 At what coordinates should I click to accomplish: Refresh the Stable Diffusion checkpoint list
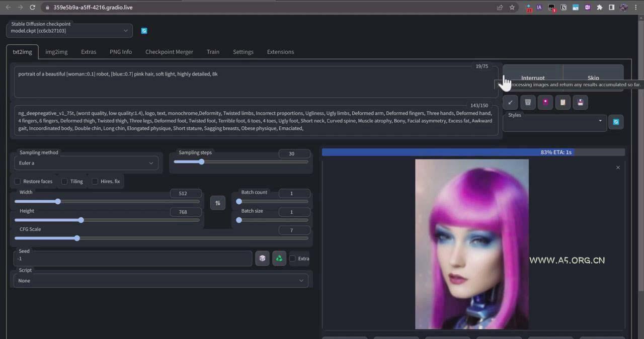point(144,31)
